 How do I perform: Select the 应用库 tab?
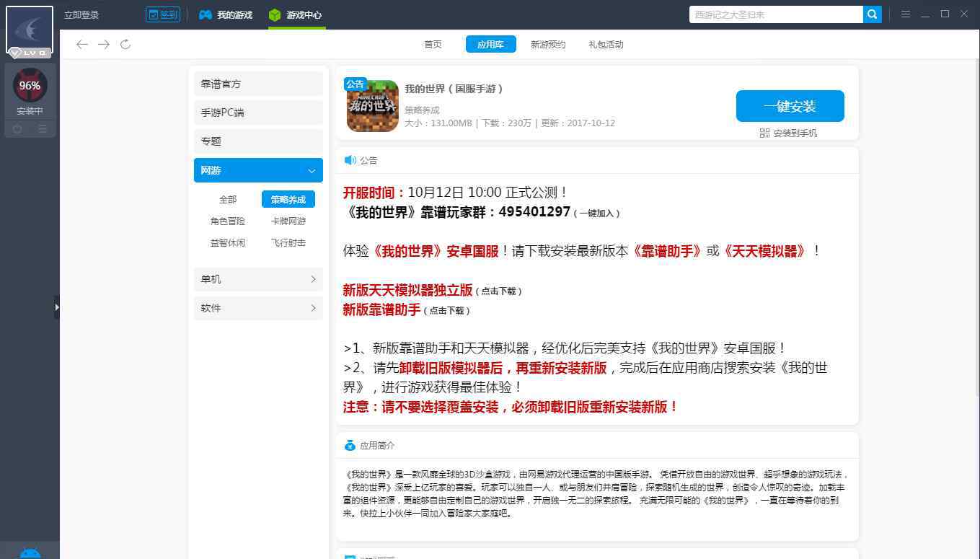click(490, 45)
